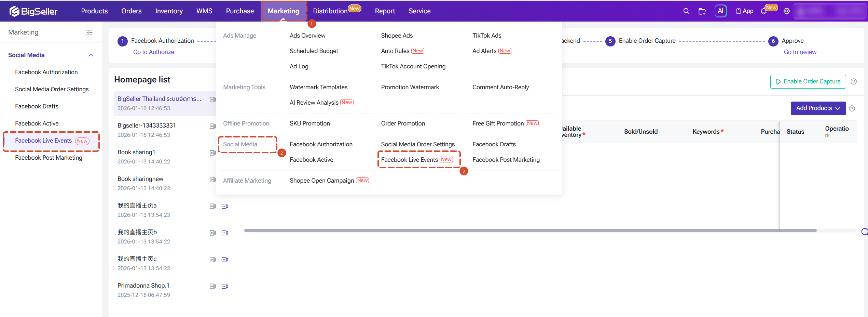Click the help icon next to Enable Order Capture

854,81
